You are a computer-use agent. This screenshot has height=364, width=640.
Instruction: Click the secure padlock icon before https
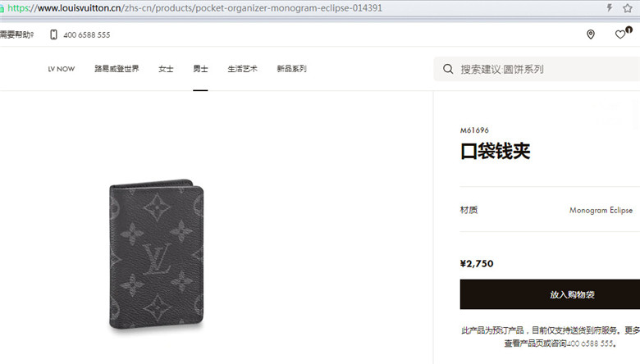(x=2, y=8)
